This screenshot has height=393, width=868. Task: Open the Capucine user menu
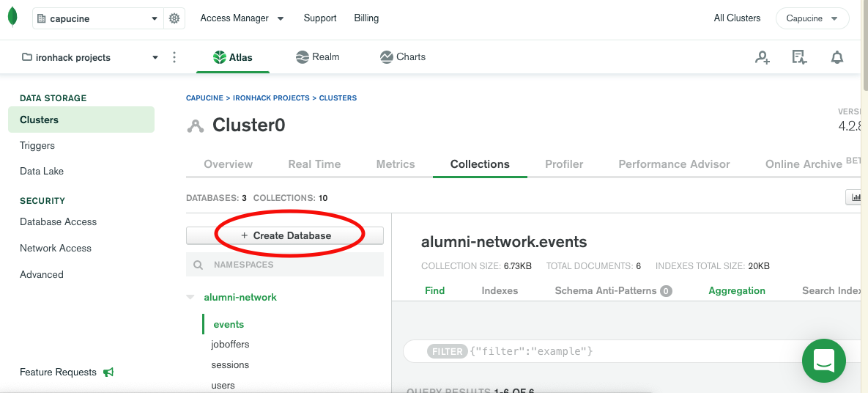[x=812, y=18]
